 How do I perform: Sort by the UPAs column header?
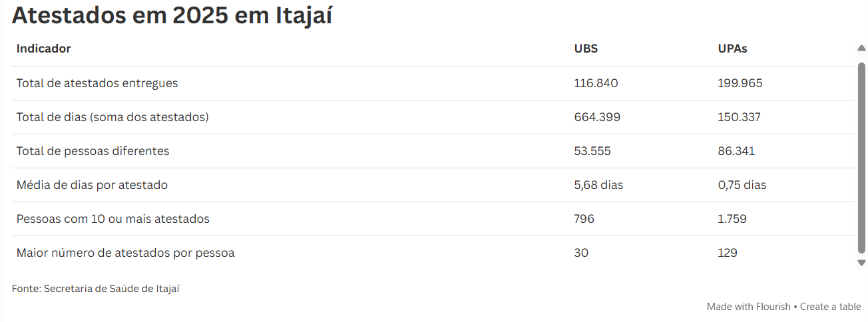[x=732, y=49]
